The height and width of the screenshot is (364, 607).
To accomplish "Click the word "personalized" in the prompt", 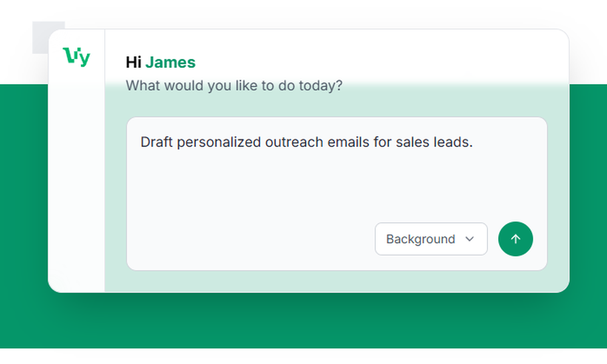I will 220,143.
